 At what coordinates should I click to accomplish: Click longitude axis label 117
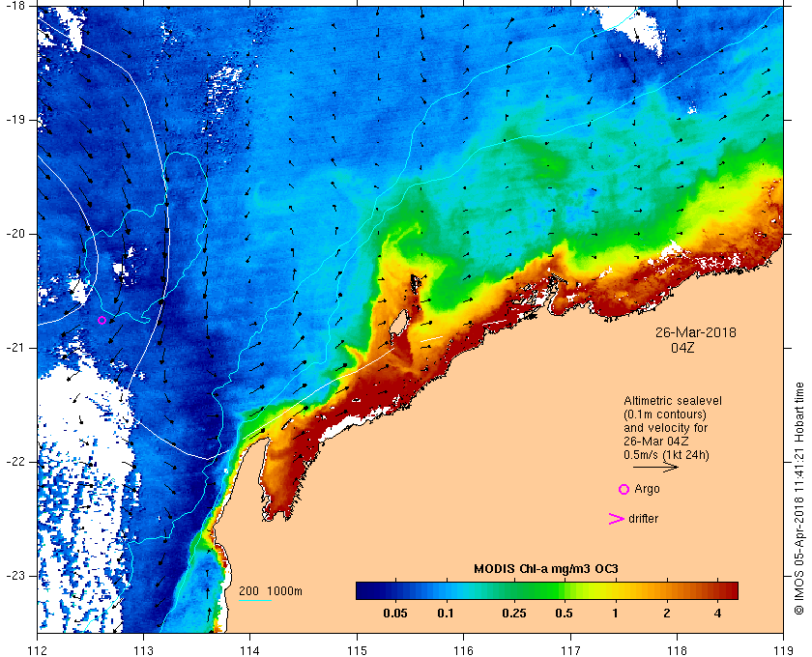tap(570, 651)
